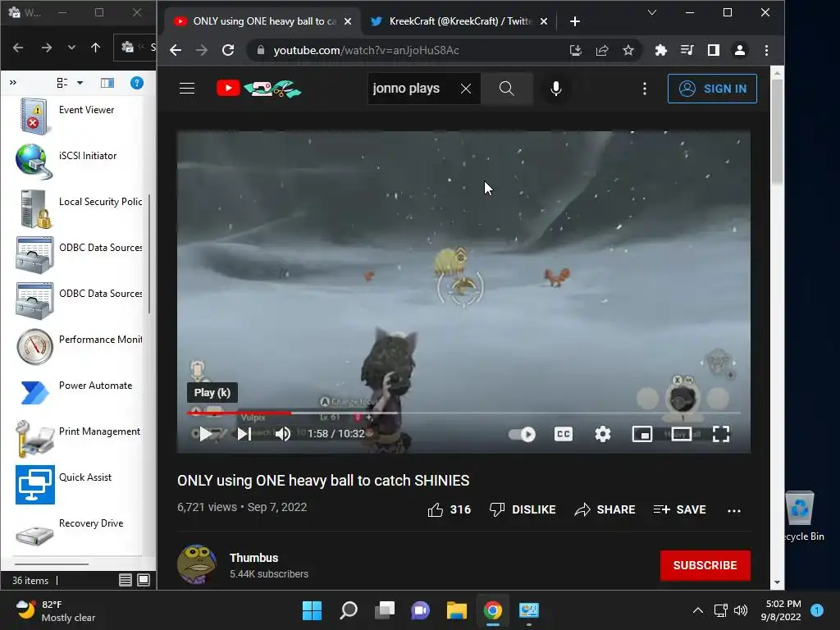Viewport: 840px width, 630px height.
Task: Open the Thumbus channel avatar
Action: (197, 564)
